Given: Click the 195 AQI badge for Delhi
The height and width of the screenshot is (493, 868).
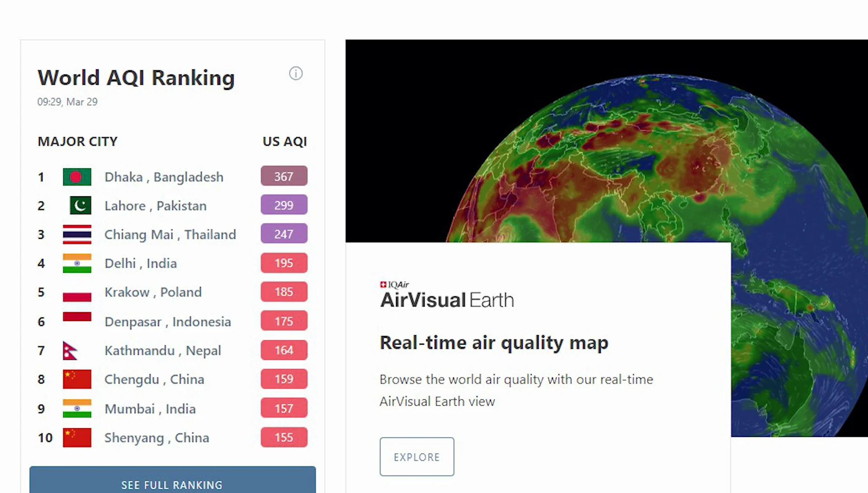Looking at the screenshot, I should tap(284, 263).
